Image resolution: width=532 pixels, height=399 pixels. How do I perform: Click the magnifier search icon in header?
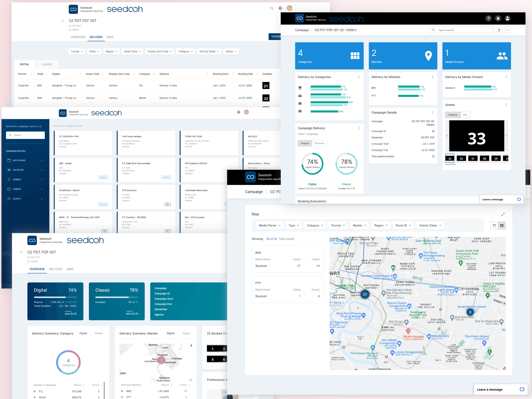click(272, 8)
